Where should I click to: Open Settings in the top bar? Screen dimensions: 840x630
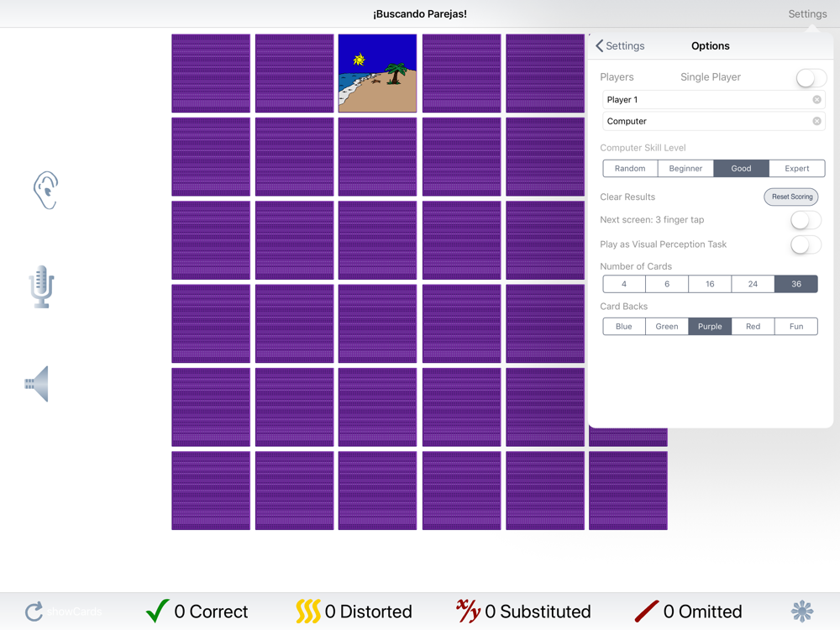807,14
